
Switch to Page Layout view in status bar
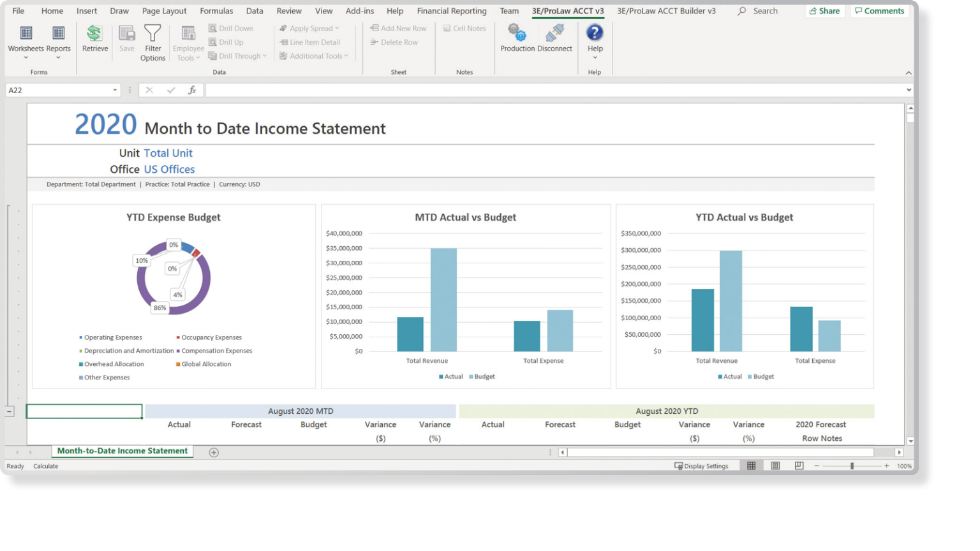(x=775, y=466)
